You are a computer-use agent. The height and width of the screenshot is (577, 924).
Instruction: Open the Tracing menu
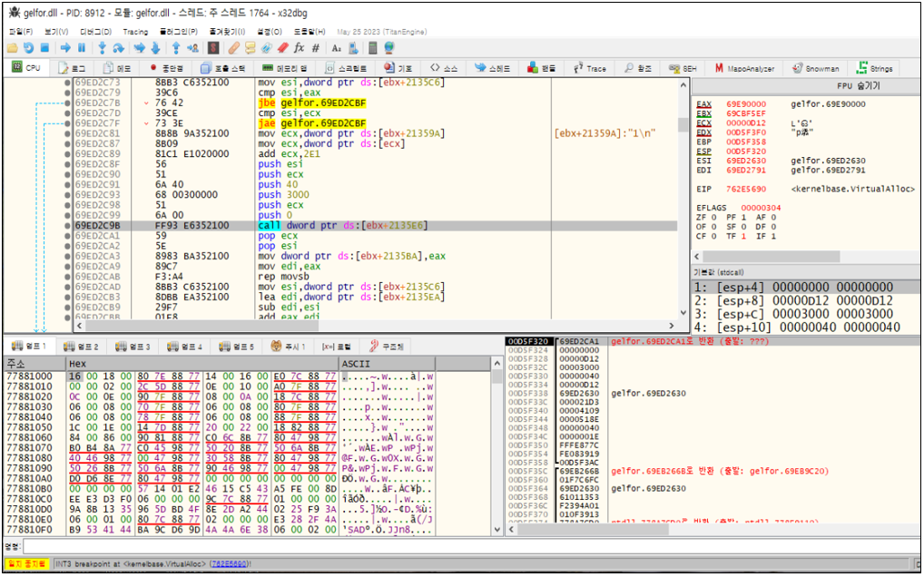point(135,32)
